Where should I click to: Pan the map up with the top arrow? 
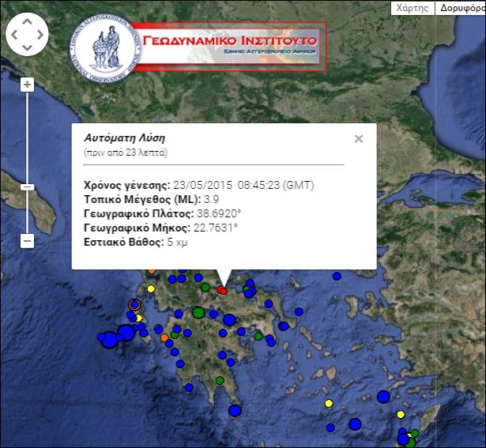click(27, 21)
